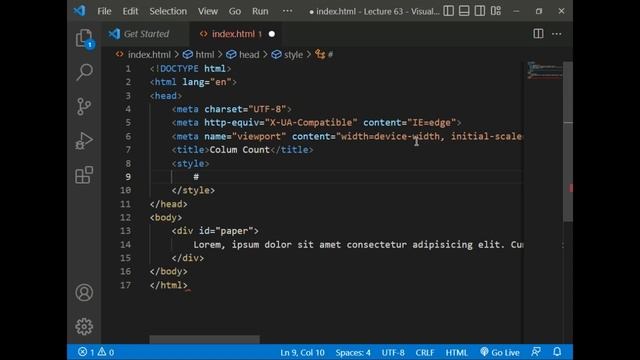Click style breadcrumb segment
This screenshot has width=640, height=360.
293,55
